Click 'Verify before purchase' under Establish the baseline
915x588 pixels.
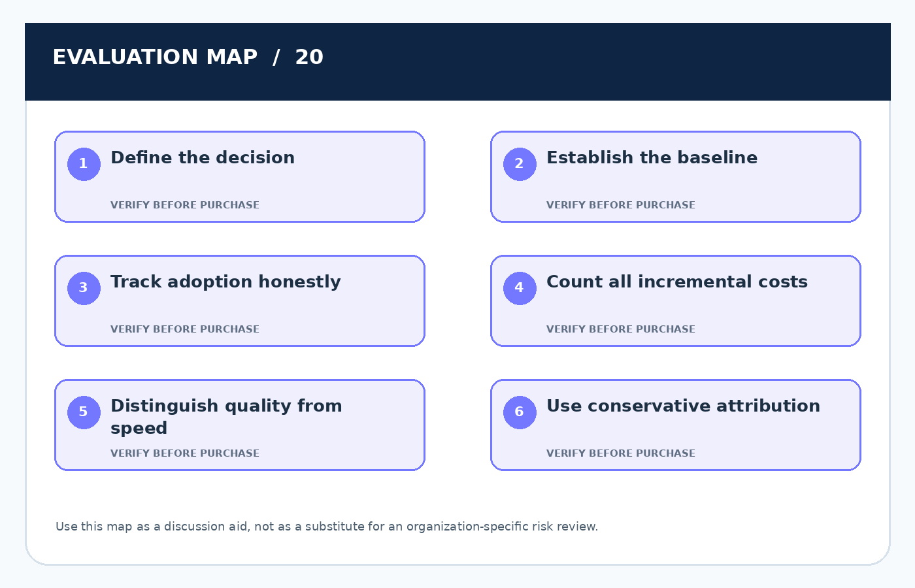621,205
